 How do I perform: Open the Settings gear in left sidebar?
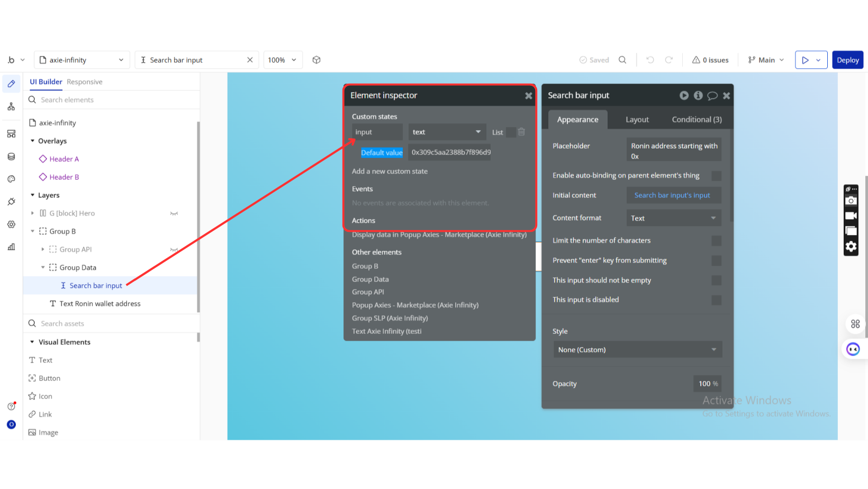(x=11, y=224)
